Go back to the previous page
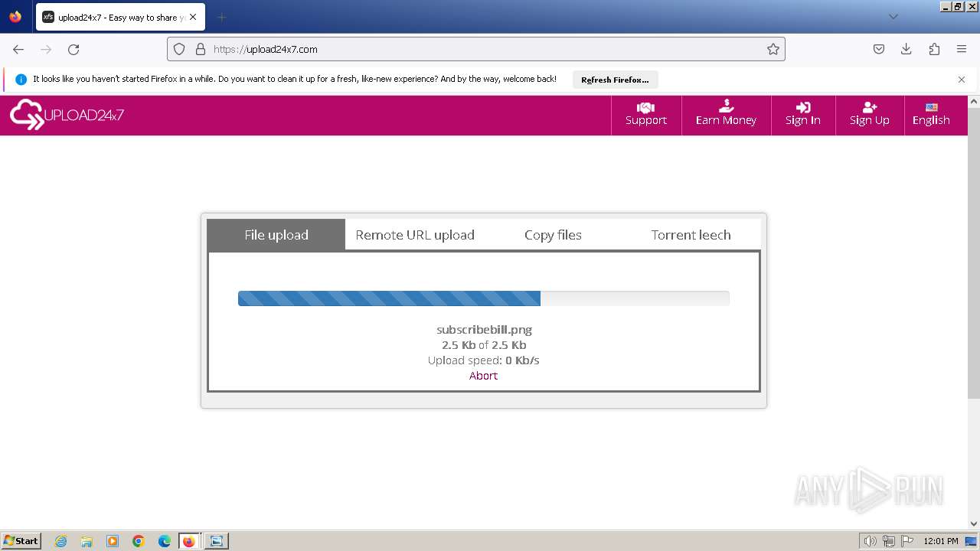This screenshot has width=980, height=551. pos(18,49)
